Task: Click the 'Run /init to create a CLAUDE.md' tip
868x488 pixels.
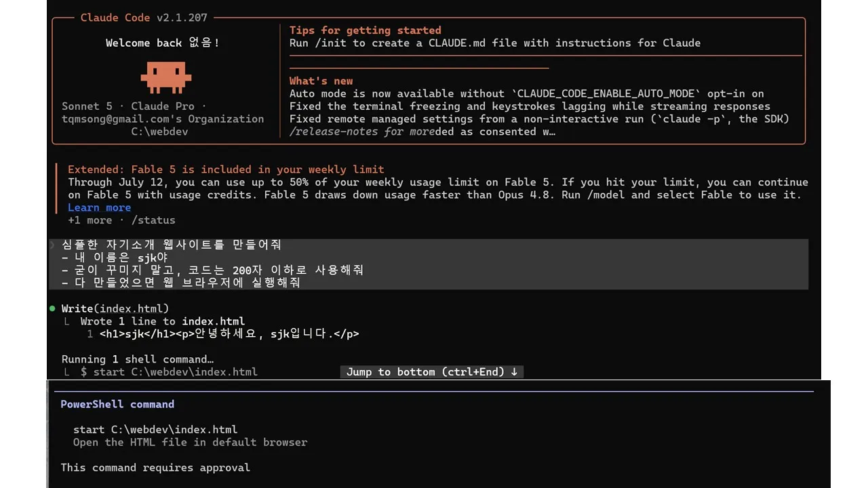Action: coord(495,43)
